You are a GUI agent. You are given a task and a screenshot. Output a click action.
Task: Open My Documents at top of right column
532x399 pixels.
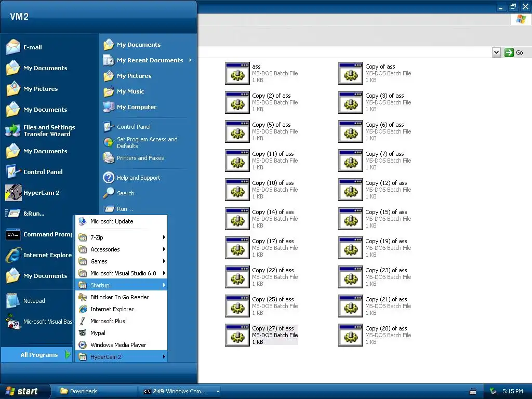132,45
